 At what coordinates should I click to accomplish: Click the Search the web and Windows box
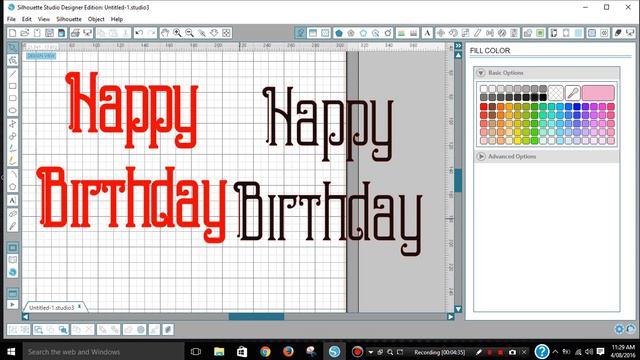[102, 351]
